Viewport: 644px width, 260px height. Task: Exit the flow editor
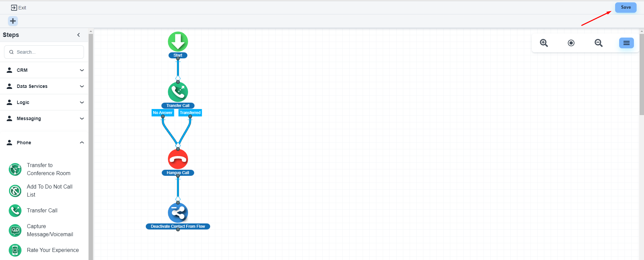click(18, 8)
